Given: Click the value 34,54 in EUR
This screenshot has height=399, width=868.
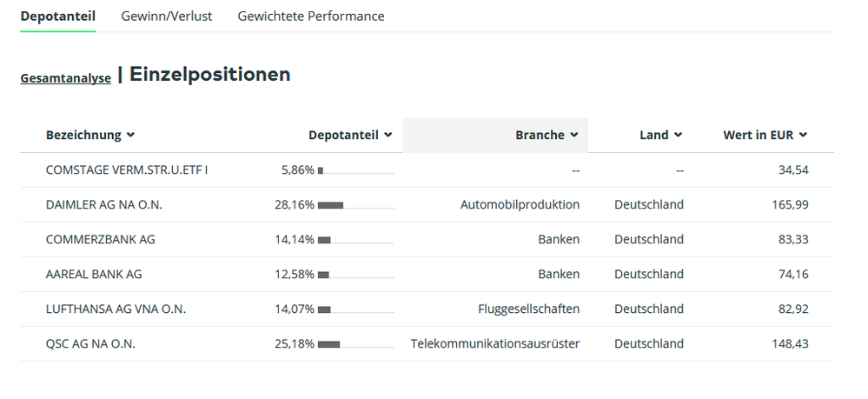Looking at the screenshot, I should (x=793, y=170).
